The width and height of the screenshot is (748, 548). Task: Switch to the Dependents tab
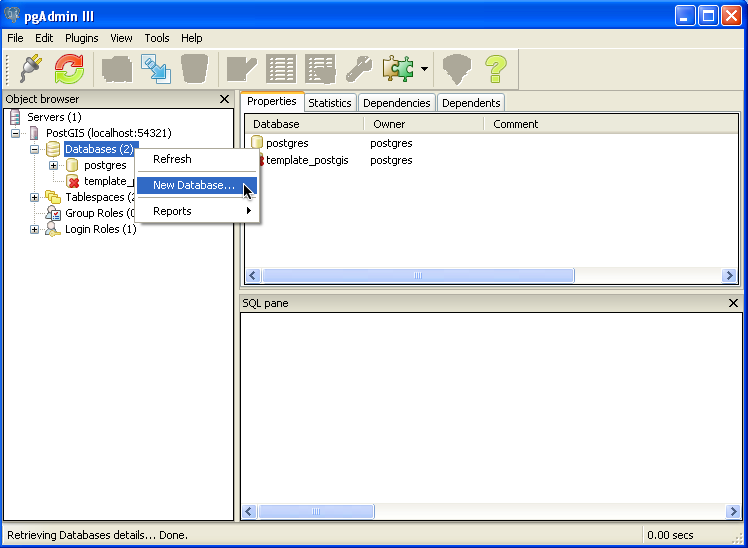(471, 103)
